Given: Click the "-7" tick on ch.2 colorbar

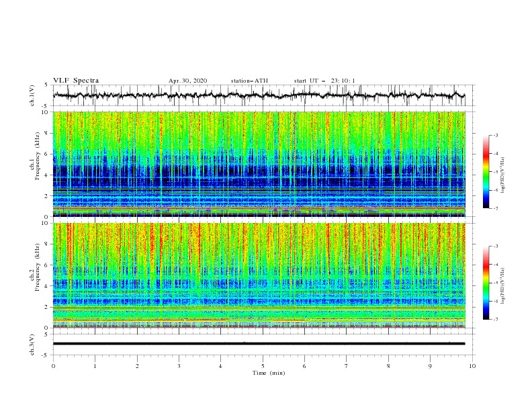Looking at the screenshot, I should pyautogui.click(x=496, y=319).
